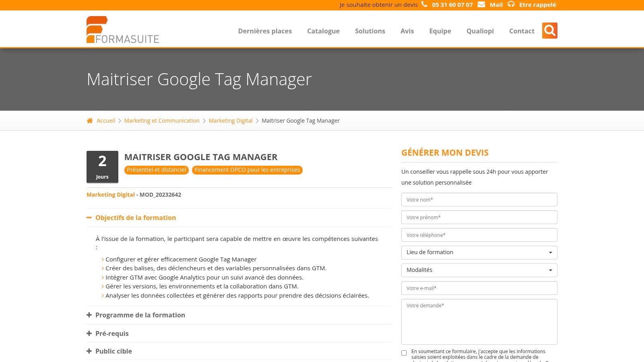Open the Contact menu item
Viewport: 644px width, 362px height.
coord(522,31)
